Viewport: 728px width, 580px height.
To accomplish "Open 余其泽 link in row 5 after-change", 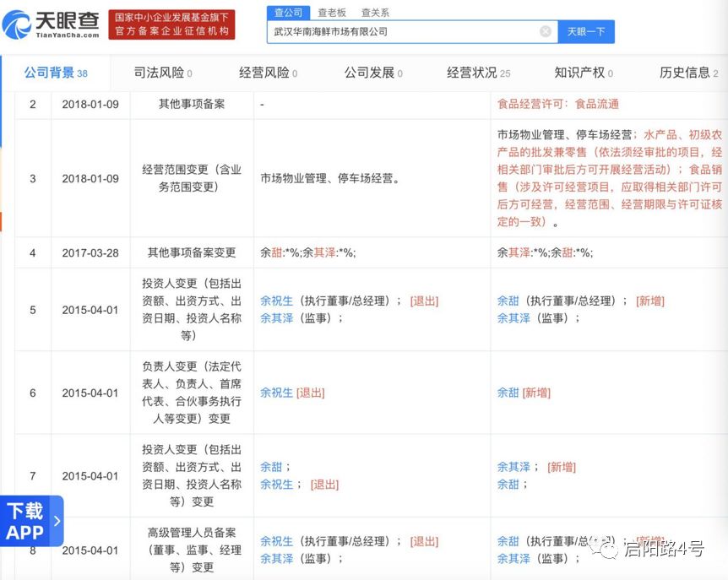I will point(513,318).
